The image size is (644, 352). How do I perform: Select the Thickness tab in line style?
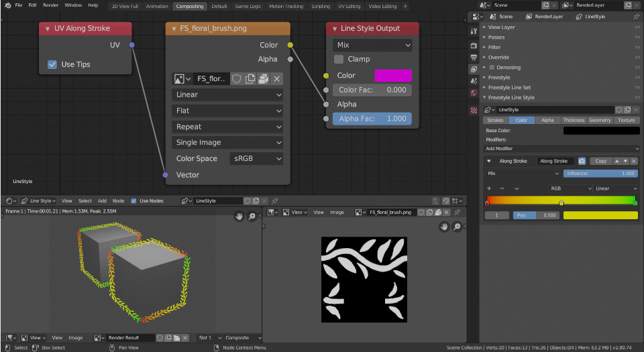(x=574, y=120)
